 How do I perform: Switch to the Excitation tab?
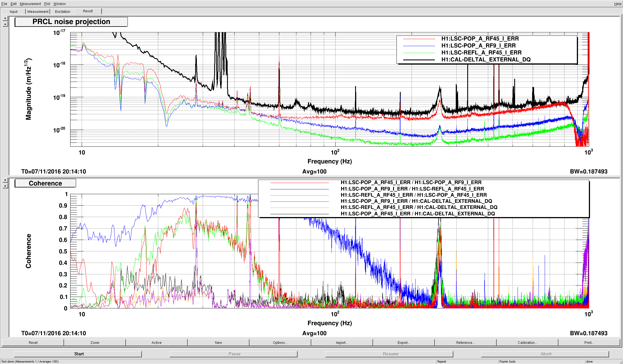[62, 11]
